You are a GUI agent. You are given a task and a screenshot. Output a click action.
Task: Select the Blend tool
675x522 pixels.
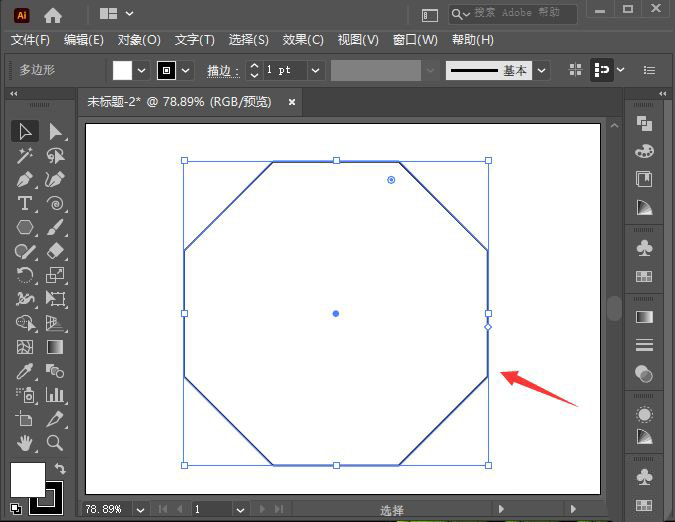click(56, 371)
